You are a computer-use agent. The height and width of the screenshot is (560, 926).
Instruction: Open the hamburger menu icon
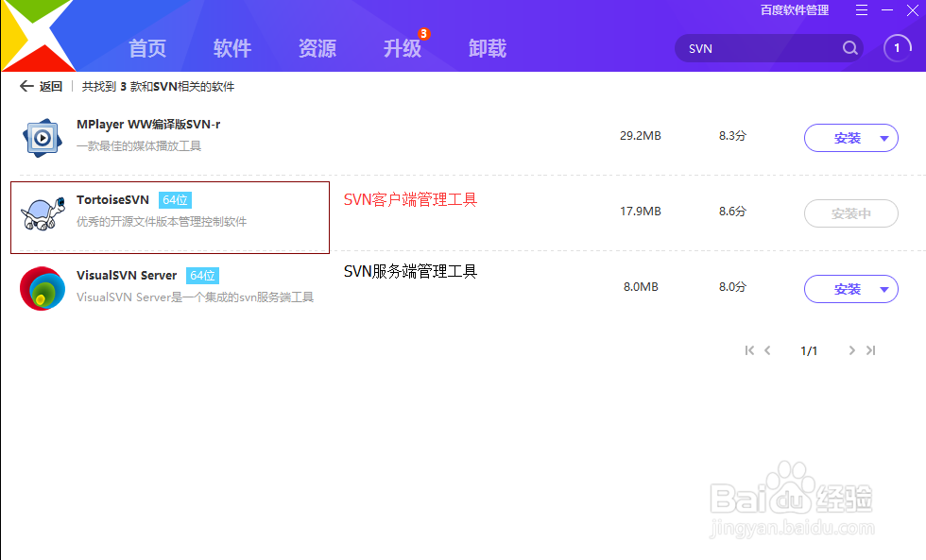(862, 10)
